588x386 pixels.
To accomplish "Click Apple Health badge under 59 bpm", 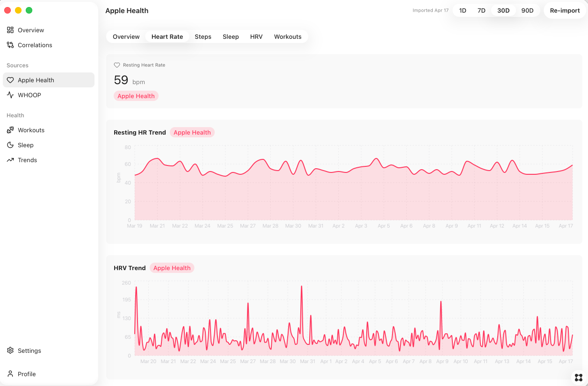I will pos(136,96).
